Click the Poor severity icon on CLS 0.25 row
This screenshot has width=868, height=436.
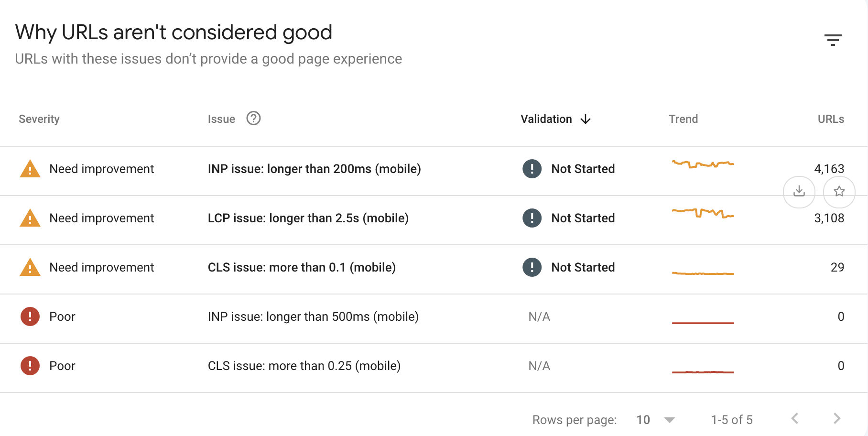click(x=30, y=366)
